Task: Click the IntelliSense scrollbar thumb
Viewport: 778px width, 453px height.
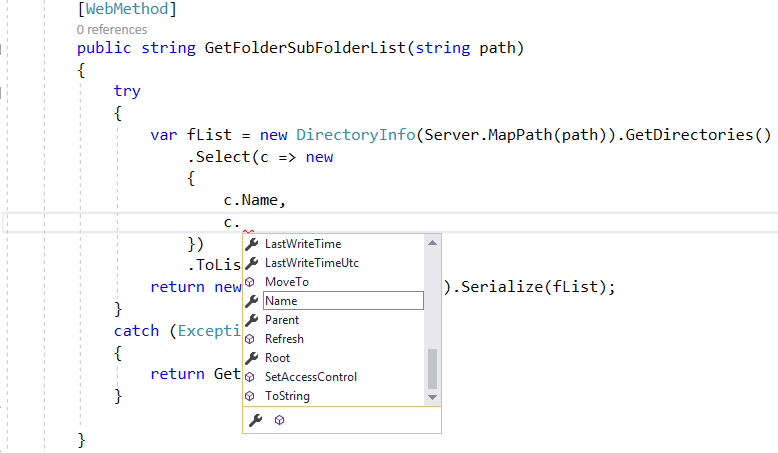Action: 432,368
